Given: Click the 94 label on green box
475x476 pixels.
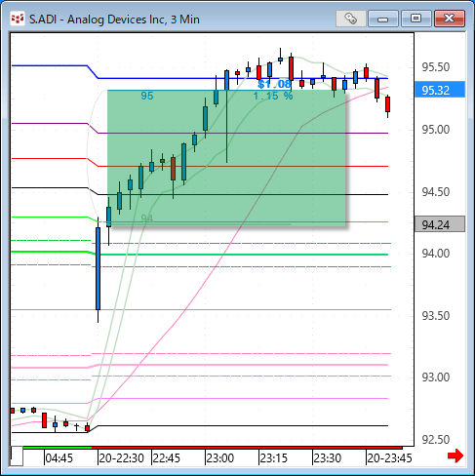Looking at the screenshot, I should (147, 218).
